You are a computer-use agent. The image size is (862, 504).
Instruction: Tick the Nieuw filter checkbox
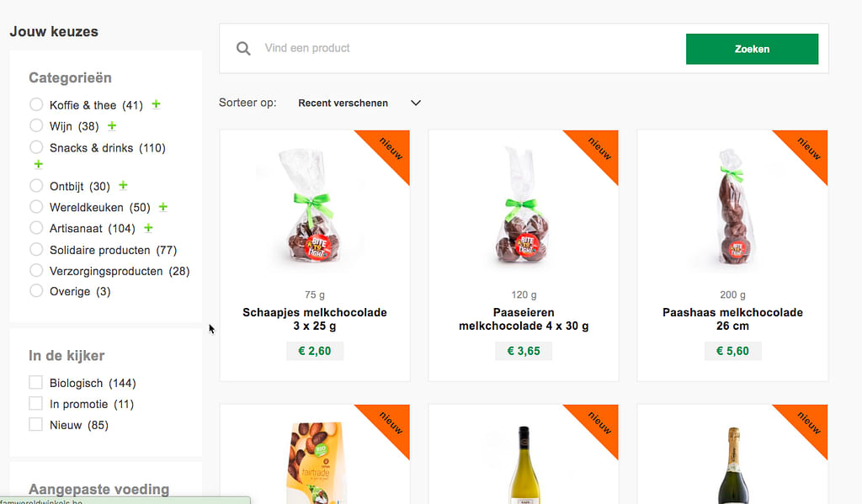point(35,425)
